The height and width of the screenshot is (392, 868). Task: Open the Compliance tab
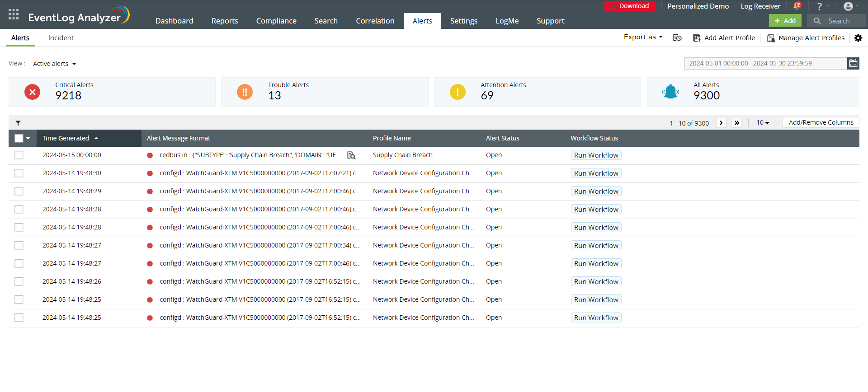[x=276, y=21]
